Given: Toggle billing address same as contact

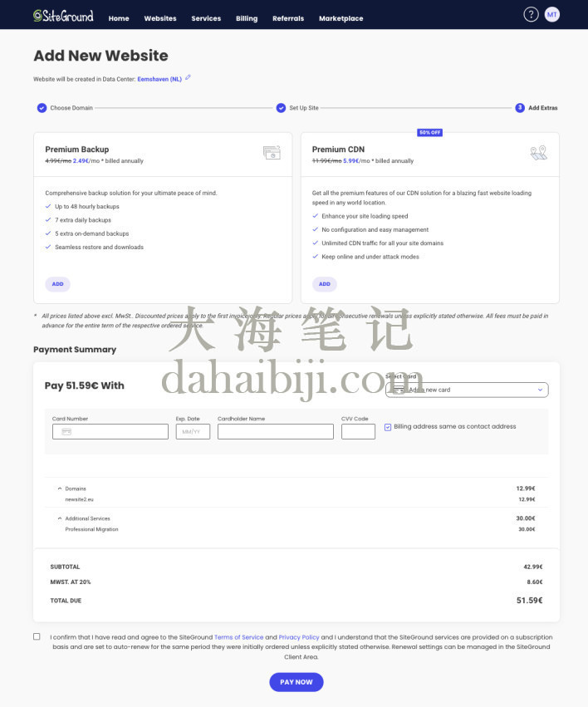Looking at the screenshot, I should click(x=388, y=427).
